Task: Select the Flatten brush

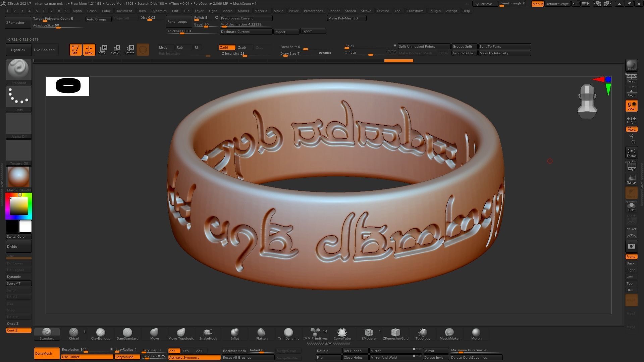Action: (262, 334)
